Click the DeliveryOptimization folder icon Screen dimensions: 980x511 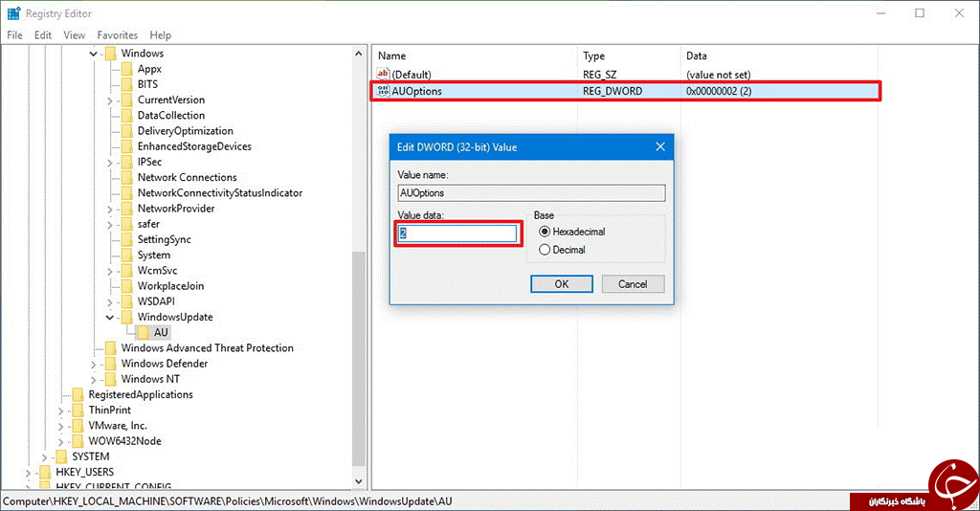click(x=127, y=131)
